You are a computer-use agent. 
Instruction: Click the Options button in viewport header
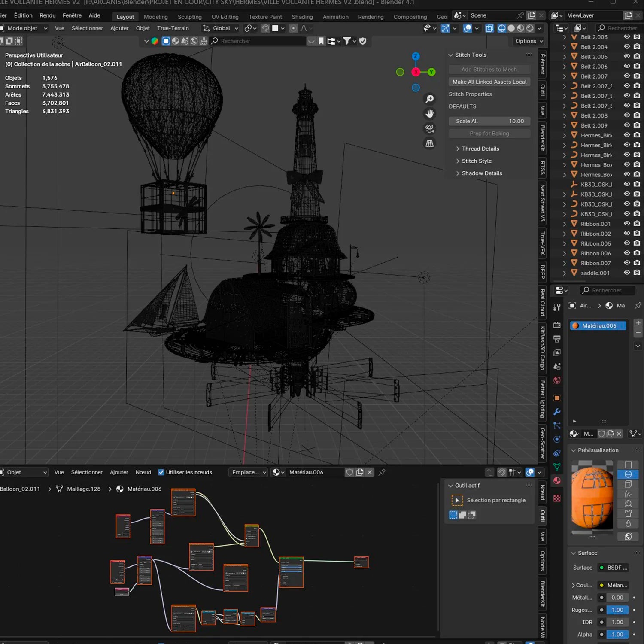click(x=529, y=41)
